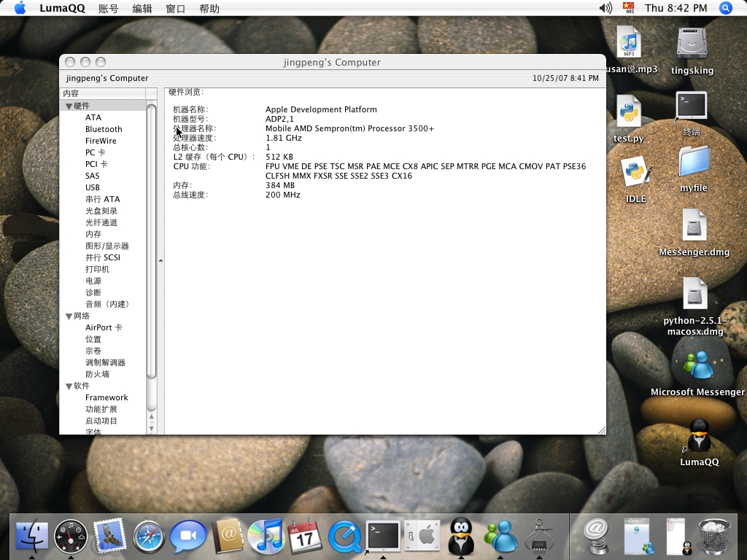Select 图形/显示器 in the sidebar
The height and width of the screenshot is (560, 747).
(107, 246)
